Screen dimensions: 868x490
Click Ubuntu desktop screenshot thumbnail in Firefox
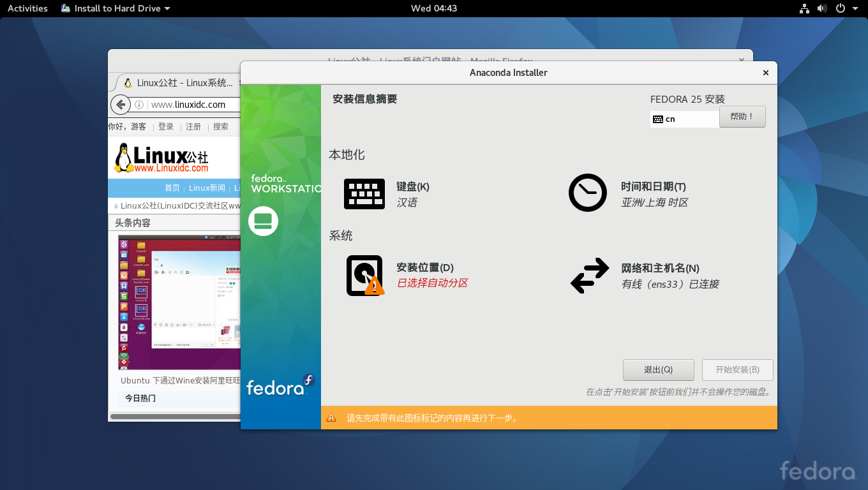pos(179,302)
